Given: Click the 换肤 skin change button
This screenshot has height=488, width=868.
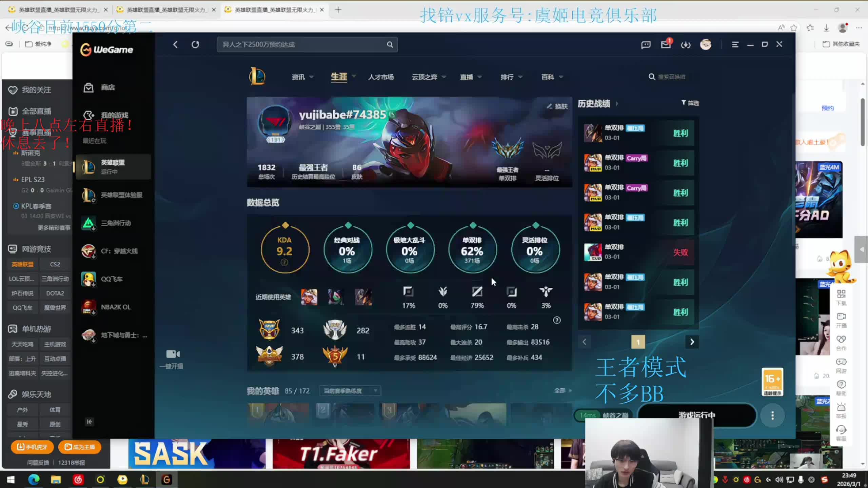Looking at the screenshot, I should click(x=557, y=106).
